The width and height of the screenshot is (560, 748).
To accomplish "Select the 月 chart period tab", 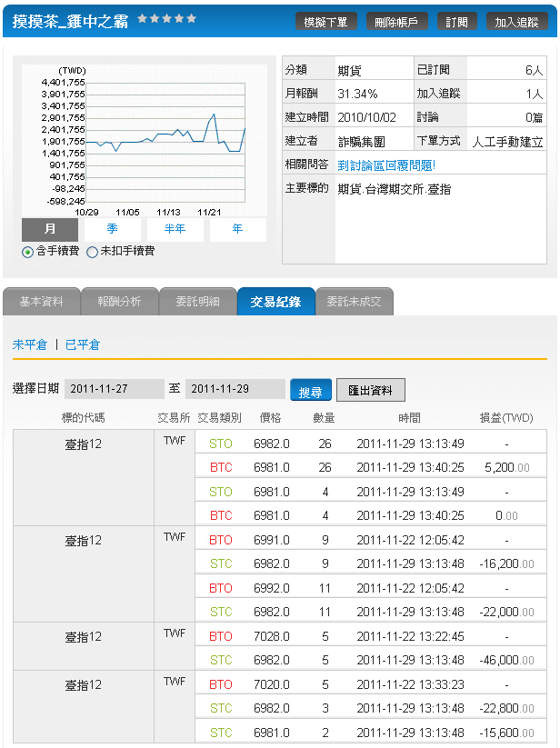I will (x=50, y=229).
